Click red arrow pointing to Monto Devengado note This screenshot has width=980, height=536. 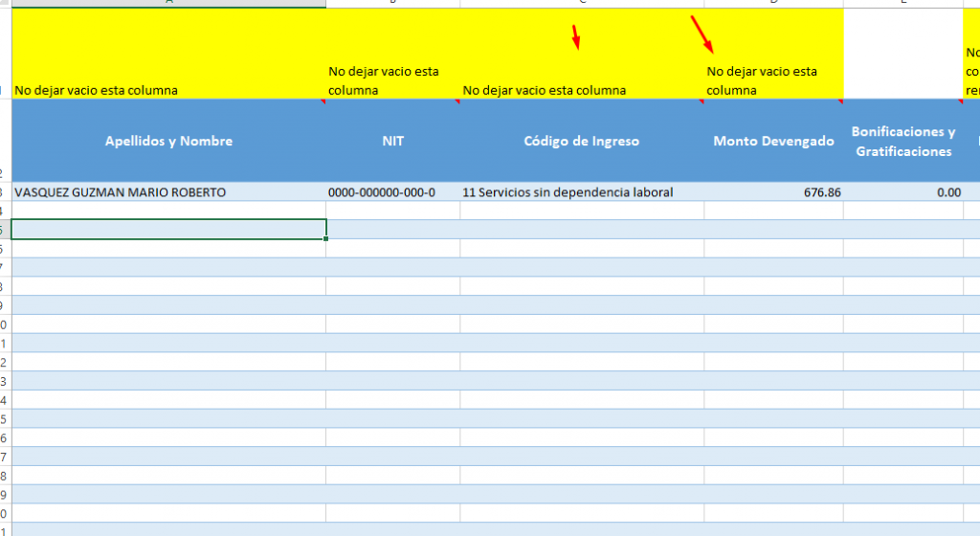702,34
